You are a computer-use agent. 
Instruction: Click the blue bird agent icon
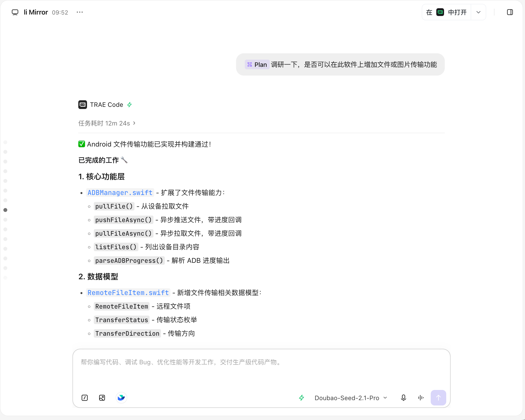pos(121,398)
